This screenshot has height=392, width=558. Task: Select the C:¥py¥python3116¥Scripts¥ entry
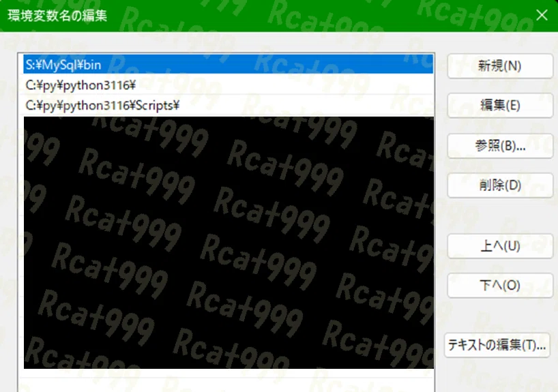(228, 105)
